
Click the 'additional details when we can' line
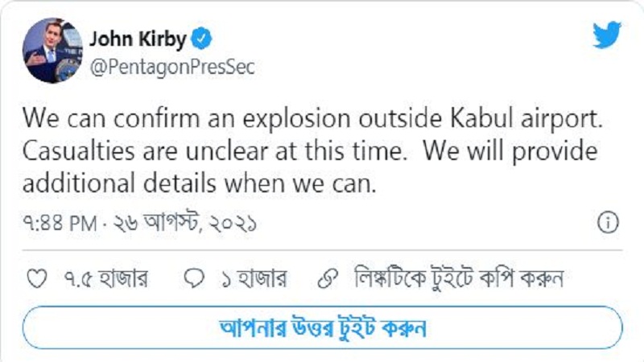(199, 183)
